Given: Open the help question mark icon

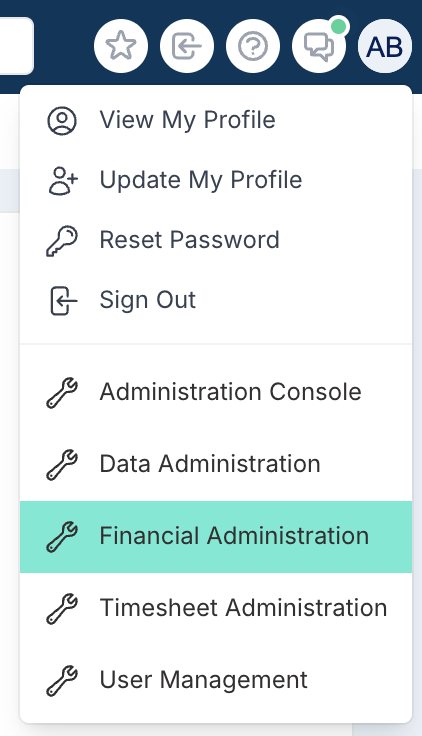Looking at the screenshot, I should tap(253, 46).
